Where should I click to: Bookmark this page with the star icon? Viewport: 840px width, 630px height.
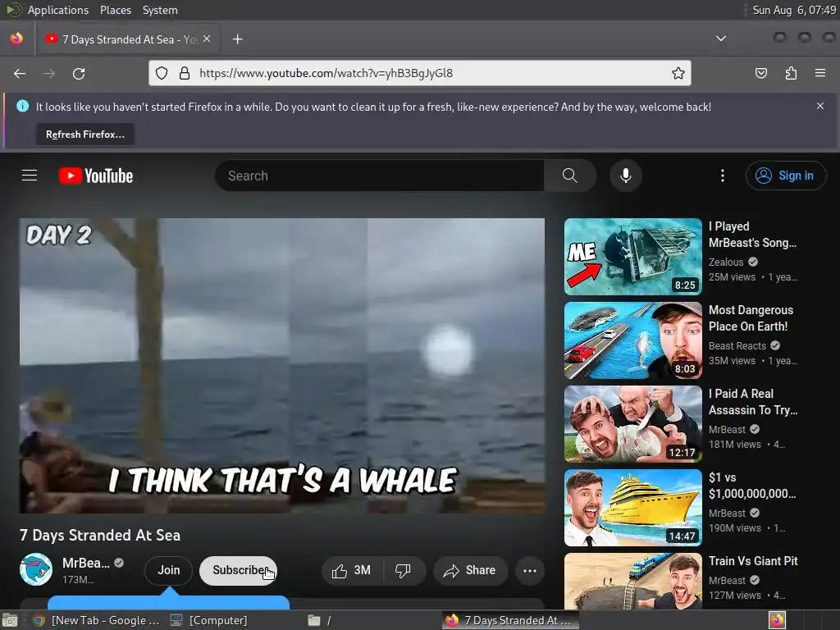point(678,73)
